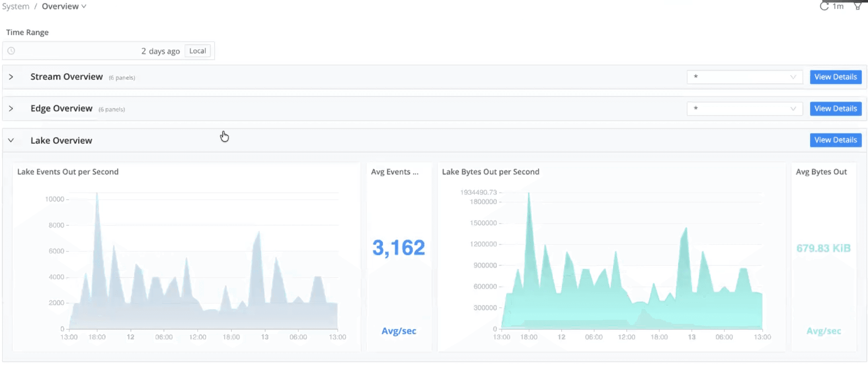Click the 679.83 KiB Avg Bytes value
The height and width of the screenshot is (366, 868).
823,248
